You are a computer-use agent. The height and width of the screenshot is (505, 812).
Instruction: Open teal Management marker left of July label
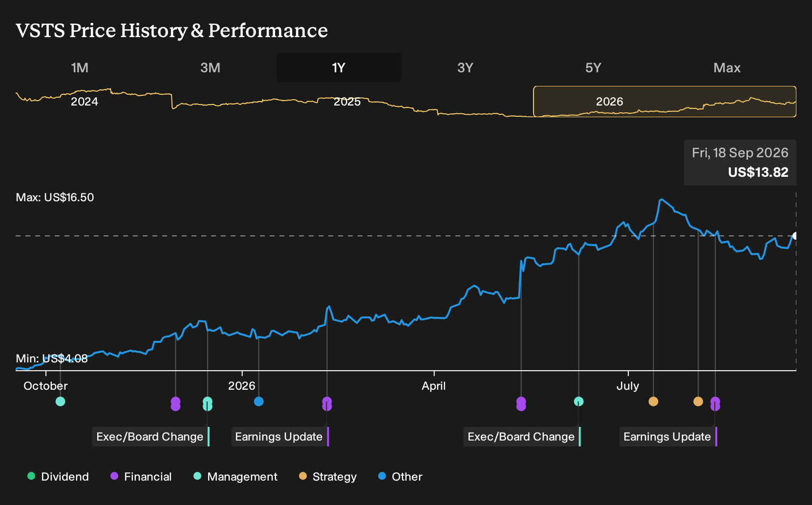tap(578, 401)
